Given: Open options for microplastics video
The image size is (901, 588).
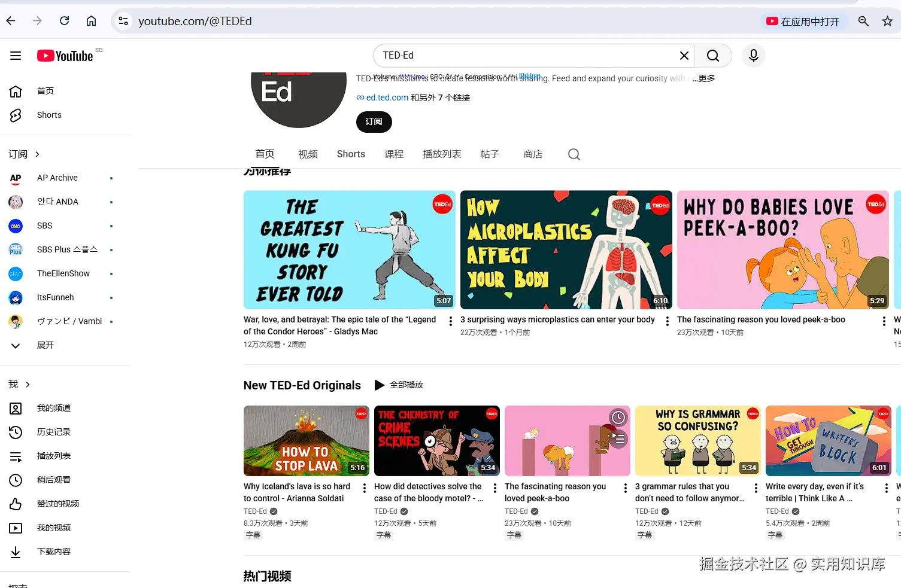Looking at the screenshot, I should (x=668, y=321).
